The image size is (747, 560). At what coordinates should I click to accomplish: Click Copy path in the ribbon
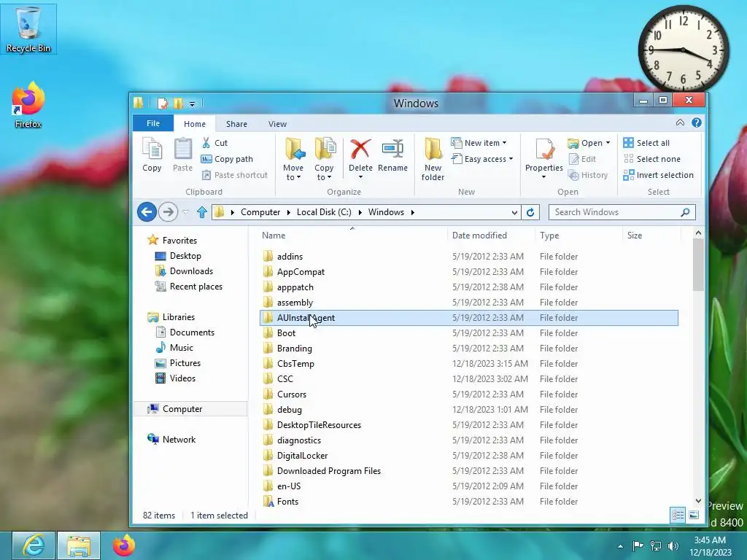pyautogui.click(x=227, y=159)
